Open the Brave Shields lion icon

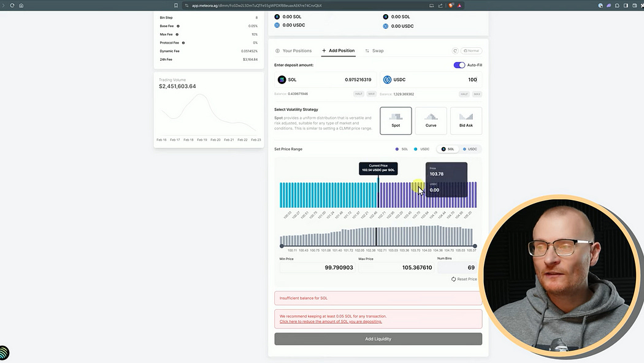451,6
